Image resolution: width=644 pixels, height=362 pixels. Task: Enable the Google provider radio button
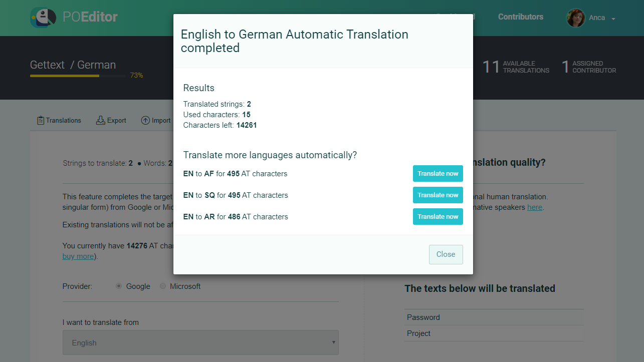(x=118, y=285)
